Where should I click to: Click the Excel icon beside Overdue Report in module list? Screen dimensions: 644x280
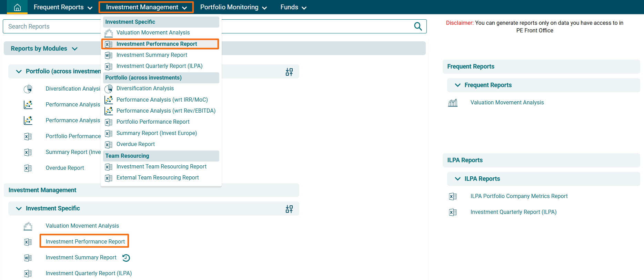point(28,168)
